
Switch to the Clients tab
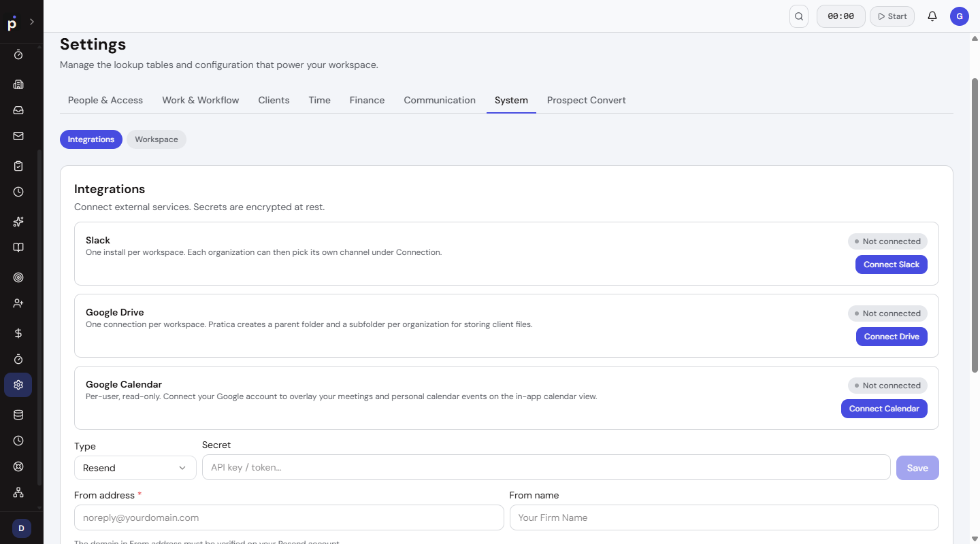[274, 100]
